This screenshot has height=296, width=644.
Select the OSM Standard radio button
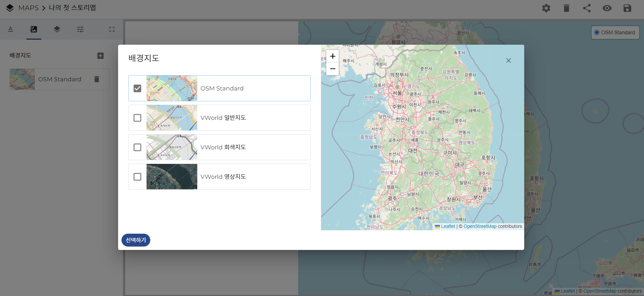pos(597,33)
